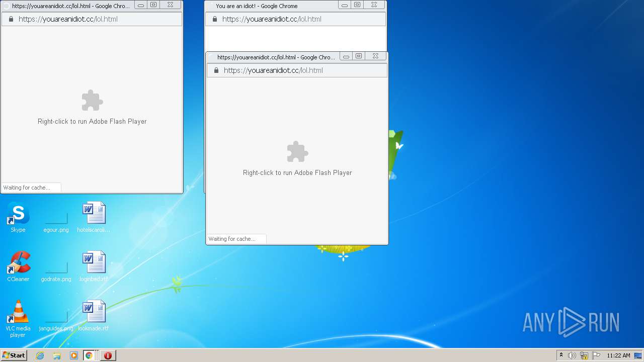Image resolution: width=644 pixels, height=362 pixels.
Task: Select the VLC media player shortcut
Action: point(18,319)
